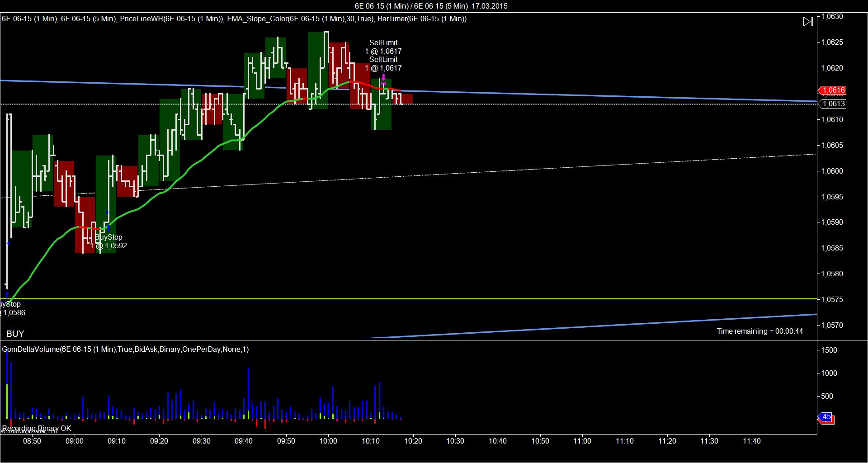The height and width of the screenshot is (463, 868).
Task: Click the 1,0590 price axis label
Action: pos(832,222)
